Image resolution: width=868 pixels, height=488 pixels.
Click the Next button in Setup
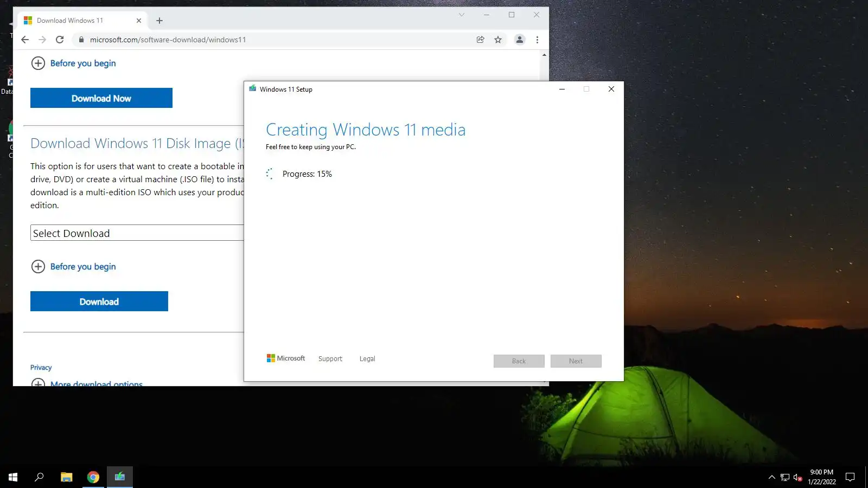(576, 361)
